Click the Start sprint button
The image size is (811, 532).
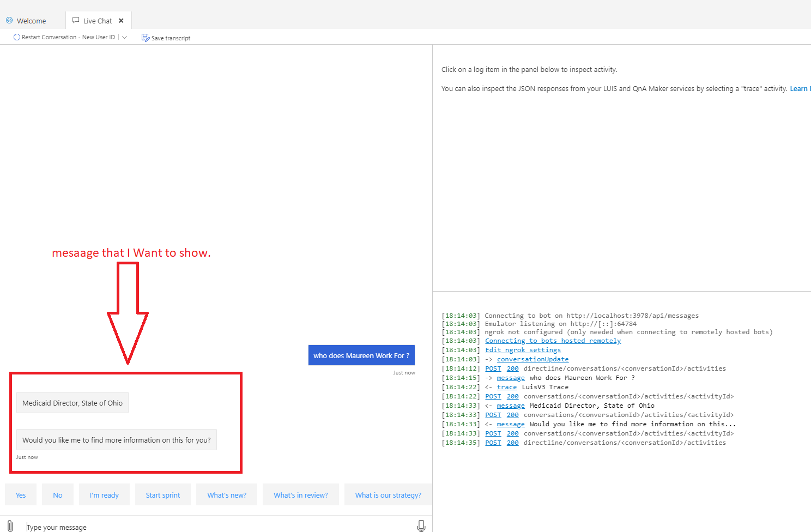click(162, 494)
